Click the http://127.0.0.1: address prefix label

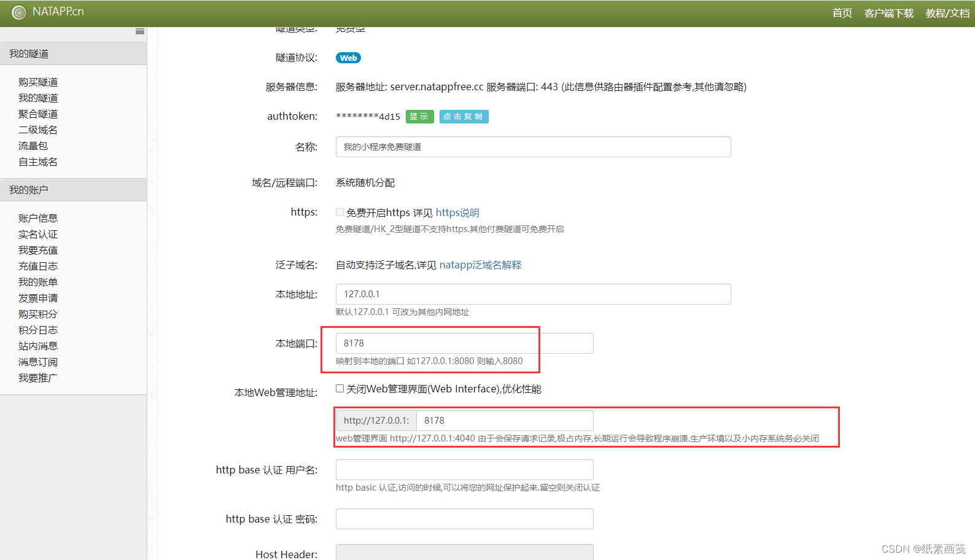coord(376,421)
